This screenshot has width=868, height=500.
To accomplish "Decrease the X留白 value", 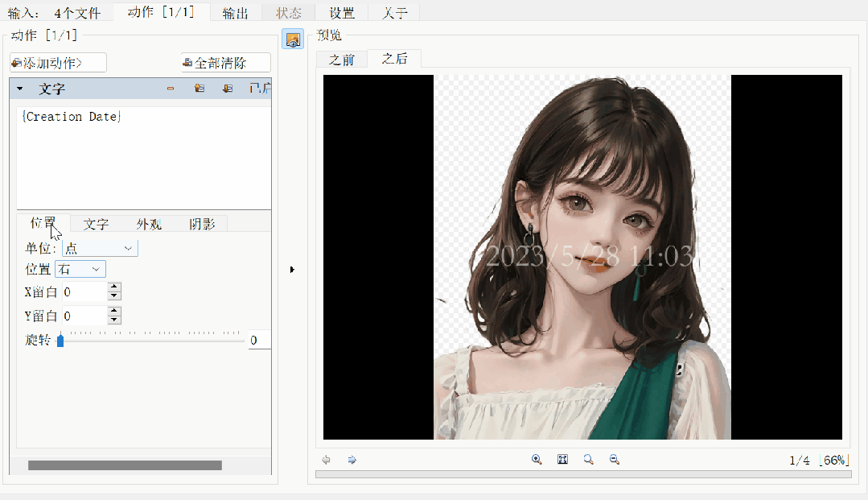I will tap(114, 296).
